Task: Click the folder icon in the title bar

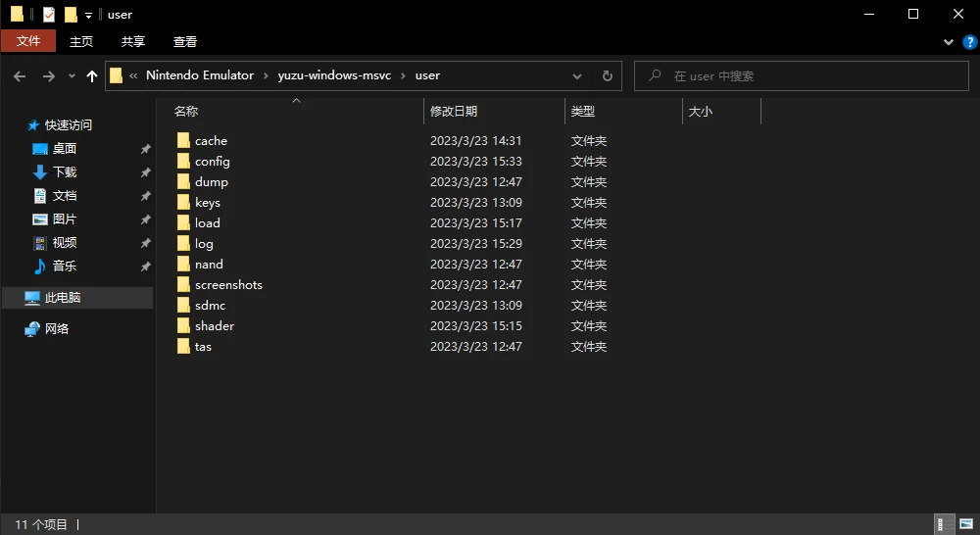Action: pyautogui.click(x=17, y=15)
